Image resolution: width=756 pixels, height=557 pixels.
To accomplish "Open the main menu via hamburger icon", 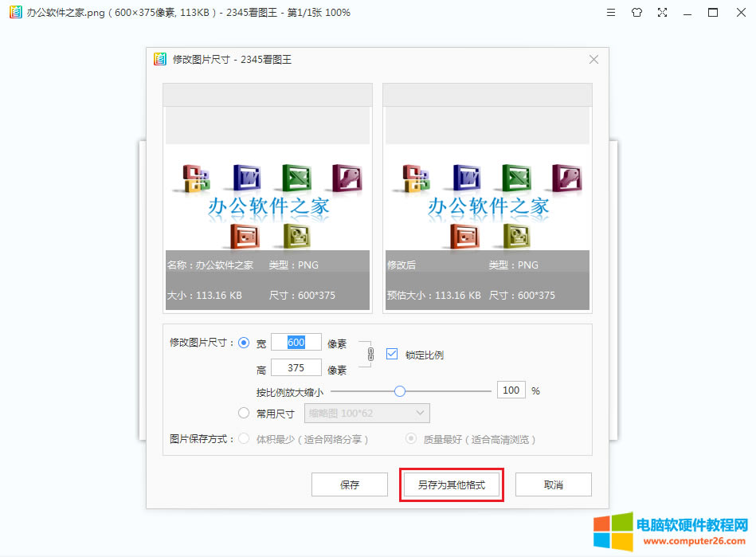I will tap(610, 12).
